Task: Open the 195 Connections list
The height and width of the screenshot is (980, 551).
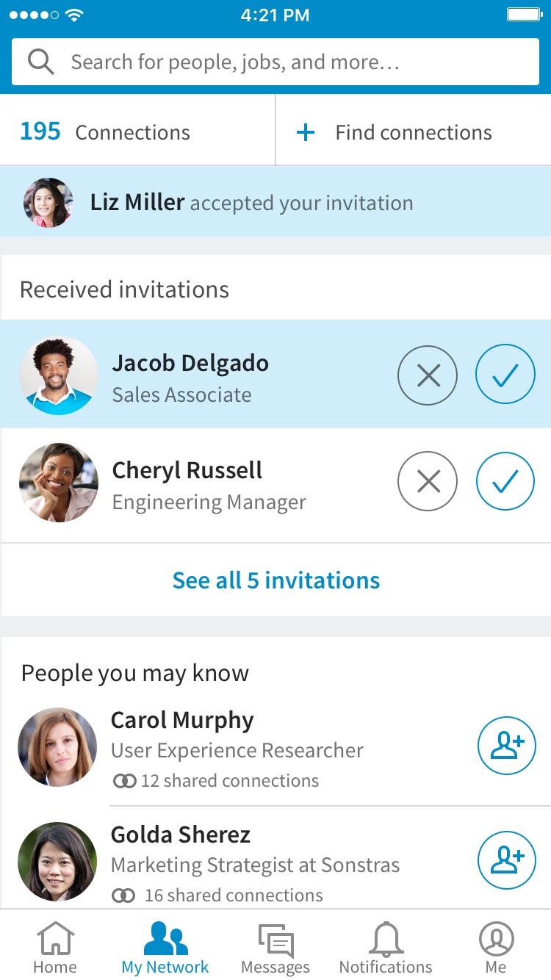Action: pos(105,132)
